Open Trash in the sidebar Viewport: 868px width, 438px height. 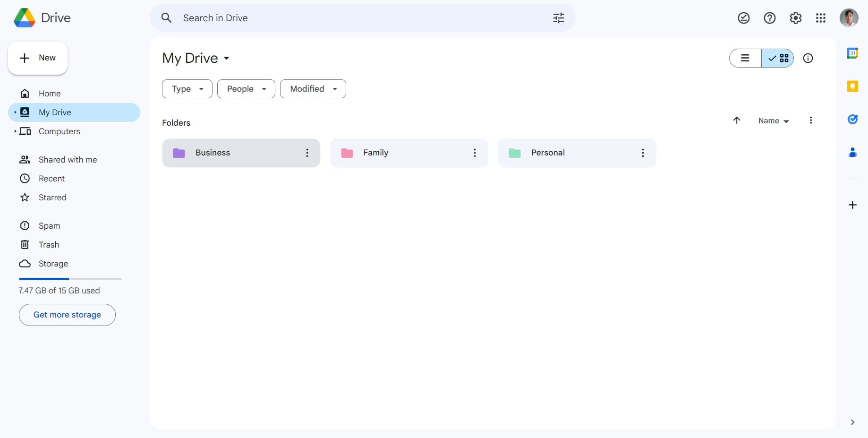pos(74,245)
